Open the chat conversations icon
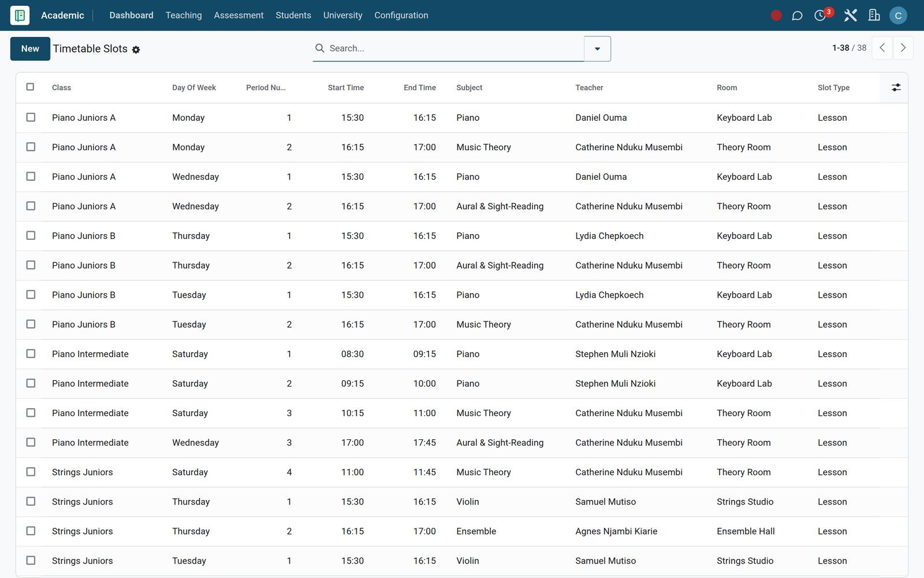Image resolution: width=924 pixels, height=578 pixels. 797,16
